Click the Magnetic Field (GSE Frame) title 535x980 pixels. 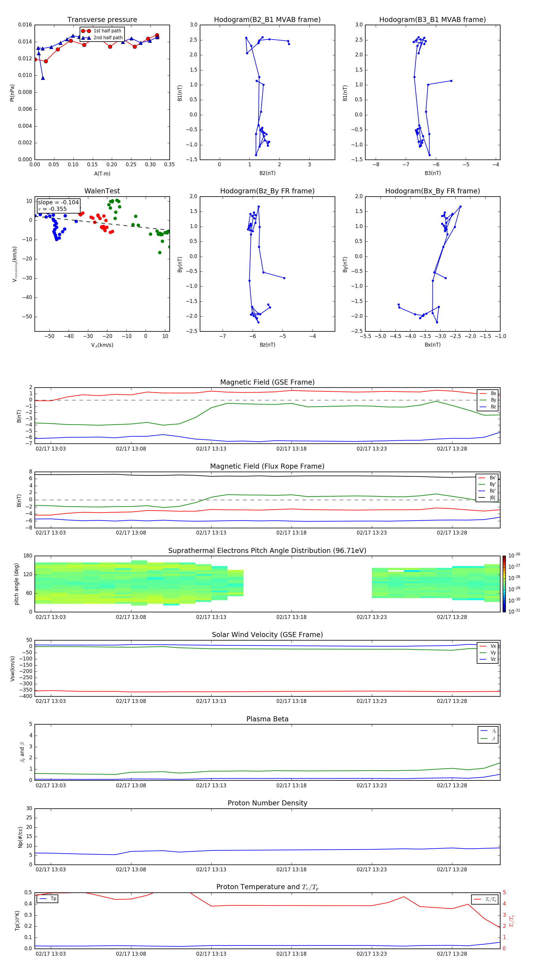coord(267,382)
